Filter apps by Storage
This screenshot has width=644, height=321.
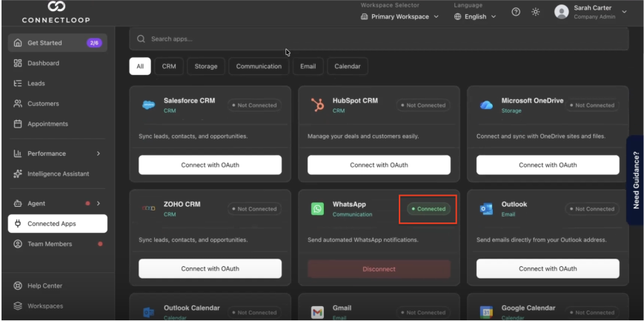(x=206, y=66)
